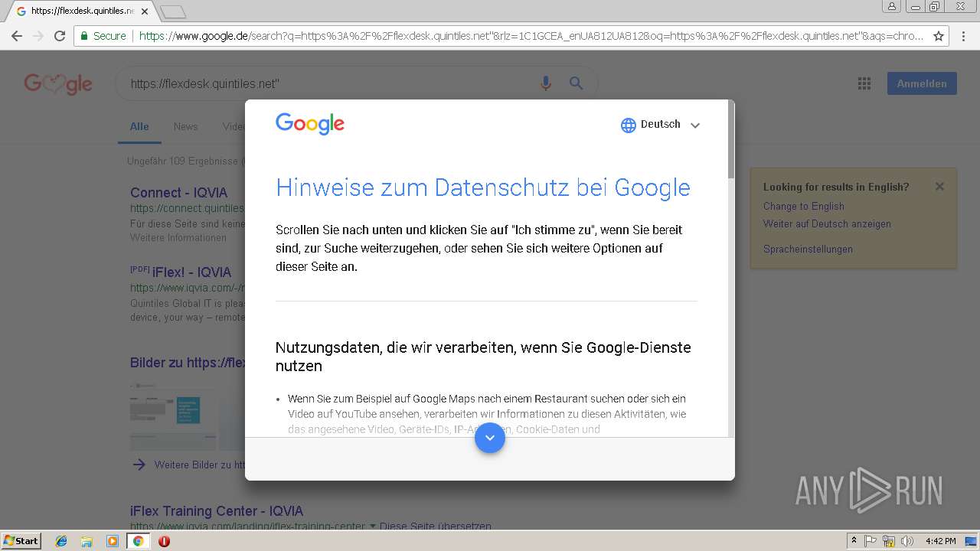Screen dimensions: 980x551
Task: Open the iFlex! - IQVIA PDF result
Action: 191,272
